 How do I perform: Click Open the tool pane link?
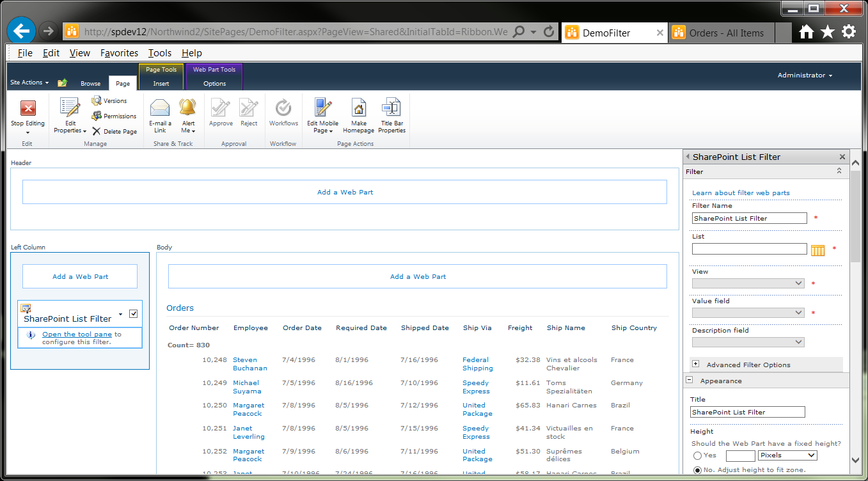tap(77, 334)
